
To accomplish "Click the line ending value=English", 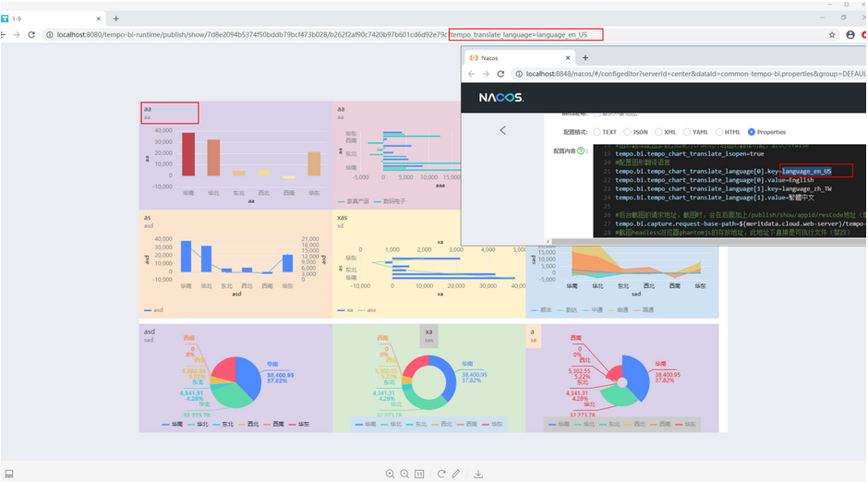I will (714, 180).
